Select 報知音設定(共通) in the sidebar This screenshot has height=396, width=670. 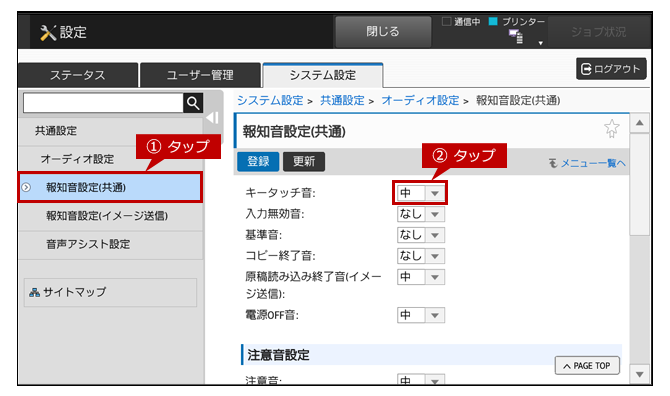pos(110,187)
